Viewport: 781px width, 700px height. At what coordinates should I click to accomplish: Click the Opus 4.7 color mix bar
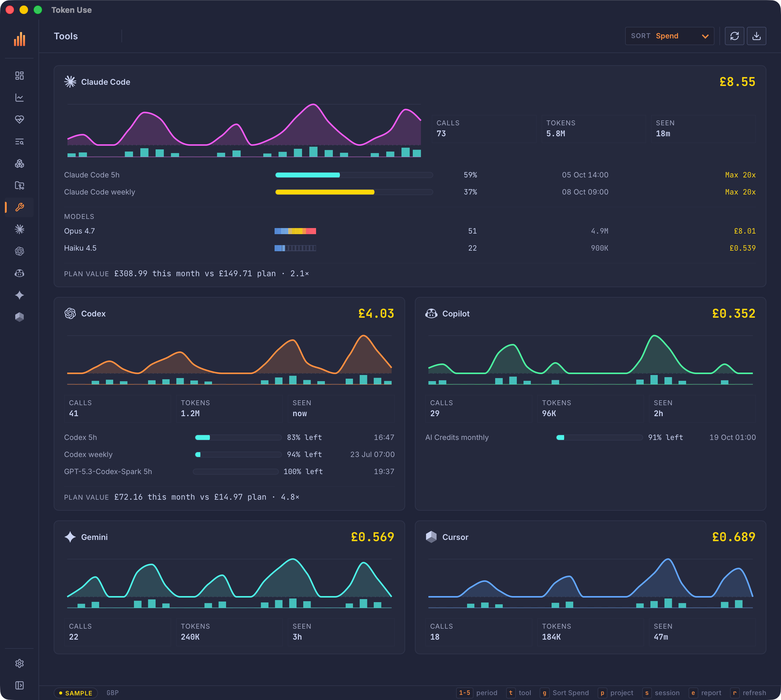[x=295, y=231]
